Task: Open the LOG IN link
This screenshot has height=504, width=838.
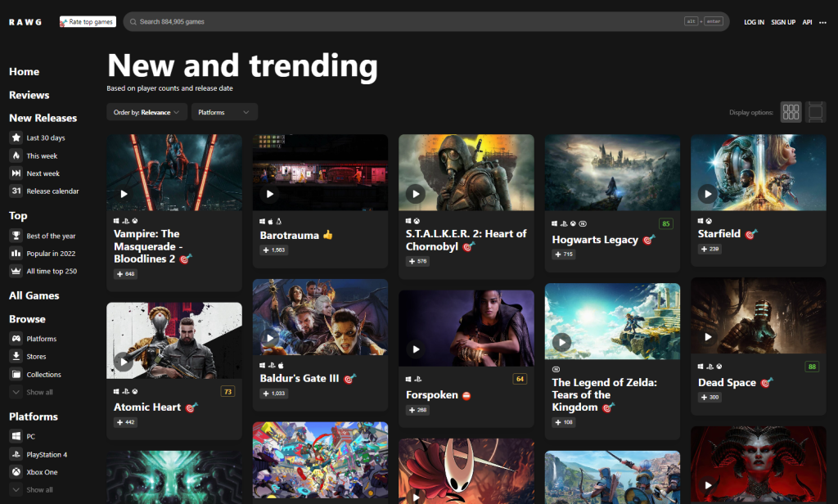Action: [x=754, y=22]
